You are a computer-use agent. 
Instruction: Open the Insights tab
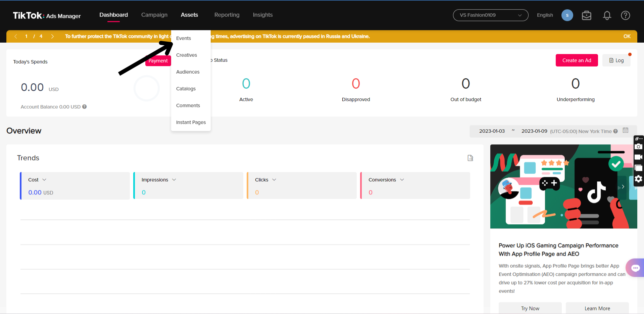tap(263, 15)
